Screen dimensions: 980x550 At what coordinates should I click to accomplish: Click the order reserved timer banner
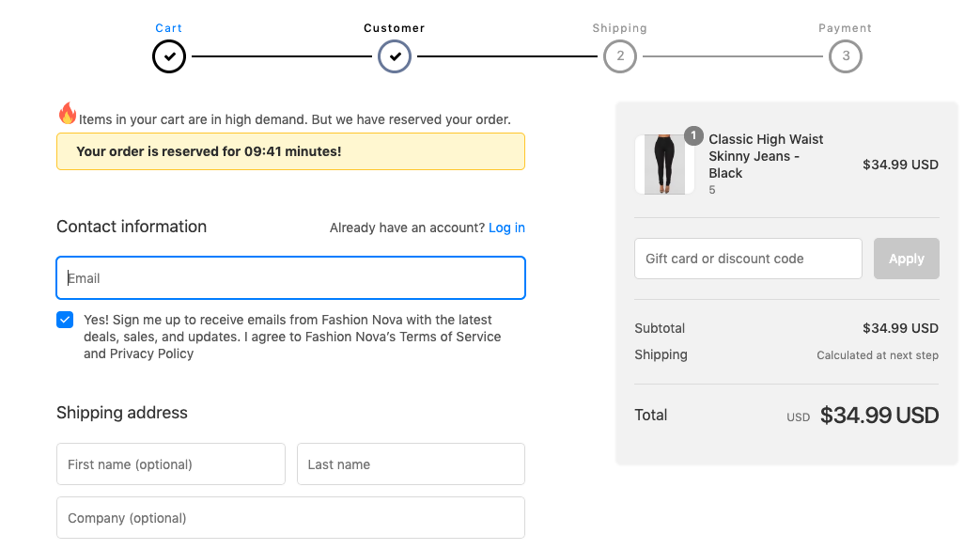point(290,151)
